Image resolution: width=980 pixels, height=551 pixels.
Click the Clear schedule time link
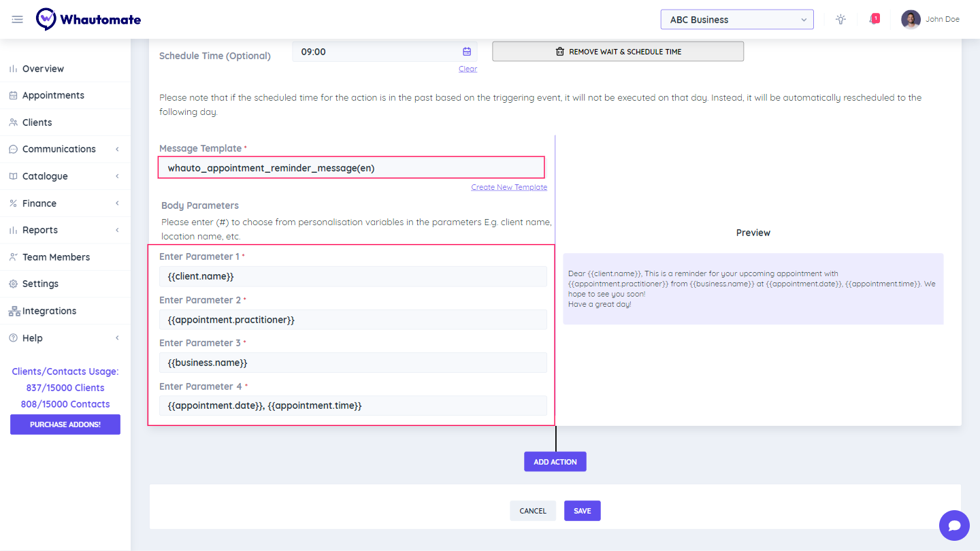[468, 69]
